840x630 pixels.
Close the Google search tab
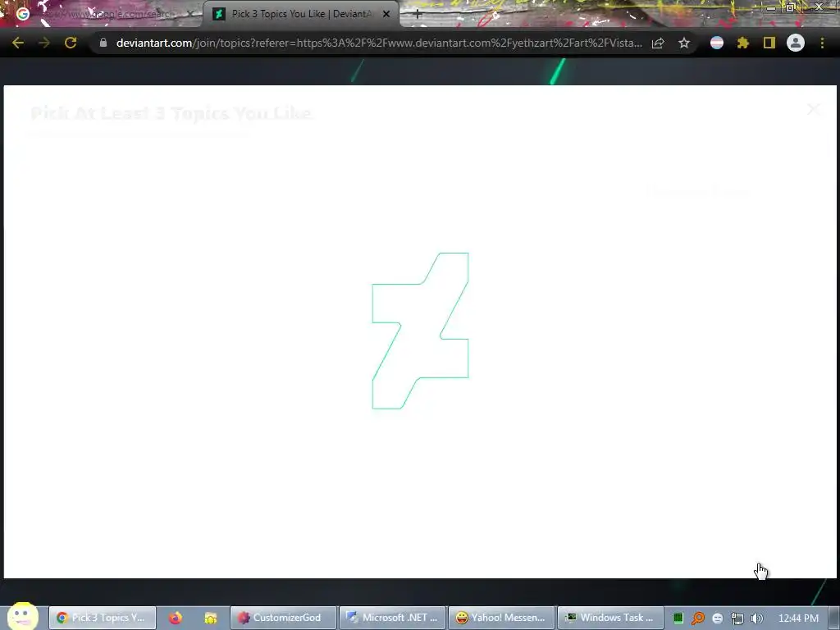[189, 14]
